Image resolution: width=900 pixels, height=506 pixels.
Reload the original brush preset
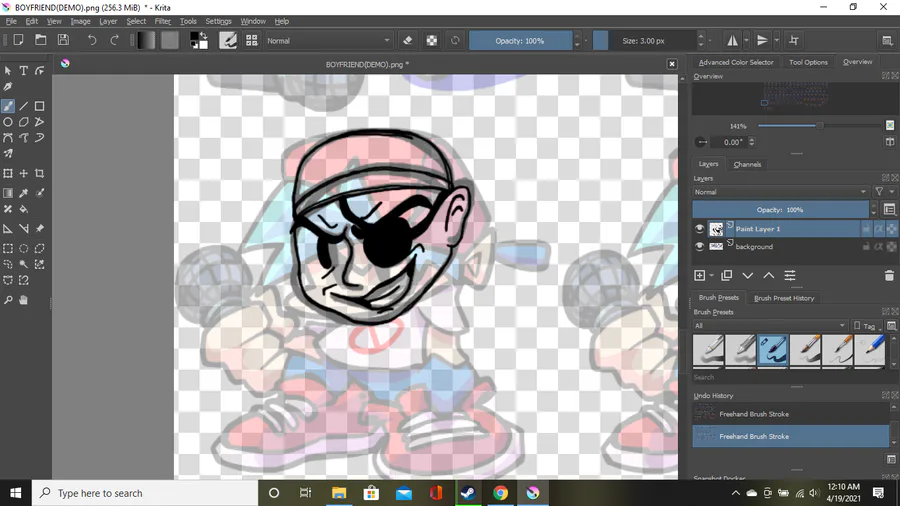[x=455, y=41]
